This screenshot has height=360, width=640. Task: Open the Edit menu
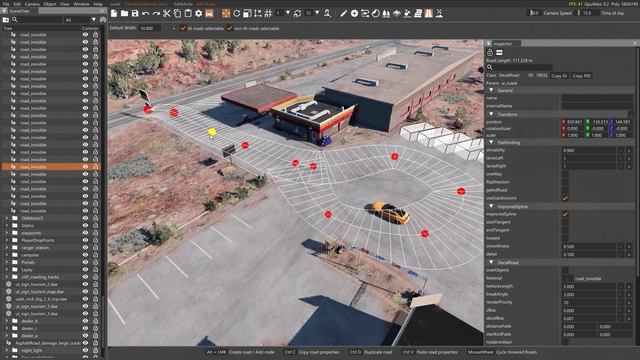click(x=17, y=4)
